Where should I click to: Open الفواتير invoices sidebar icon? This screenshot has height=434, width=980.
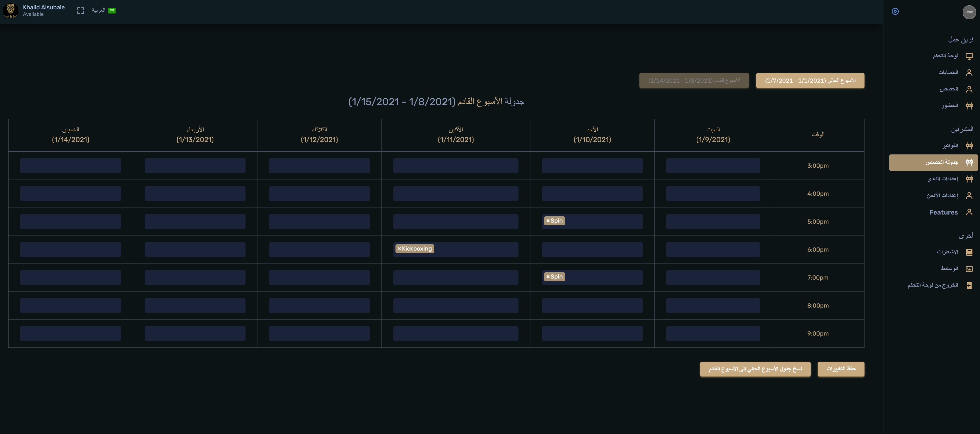tap(969, 146)
